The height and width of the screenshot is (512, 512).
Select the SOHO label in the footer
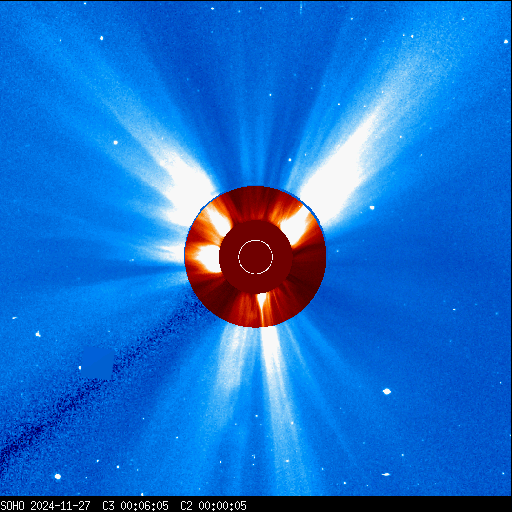tap(13, 506)
